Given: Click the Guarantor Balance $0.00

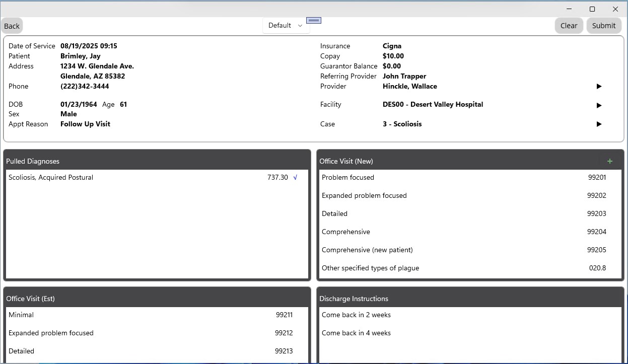Looking at the screenshot, I should [x=392, y=66].
